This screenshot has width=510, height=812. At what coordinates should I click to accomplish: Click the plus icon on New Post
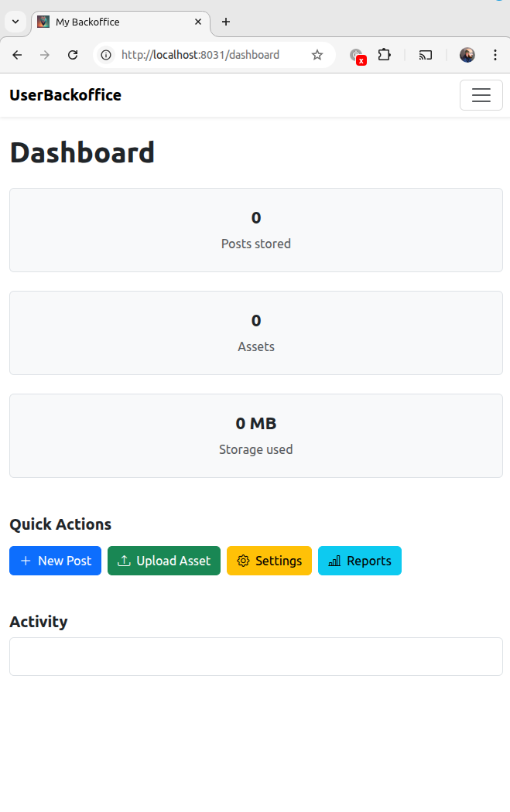(26, 561)
